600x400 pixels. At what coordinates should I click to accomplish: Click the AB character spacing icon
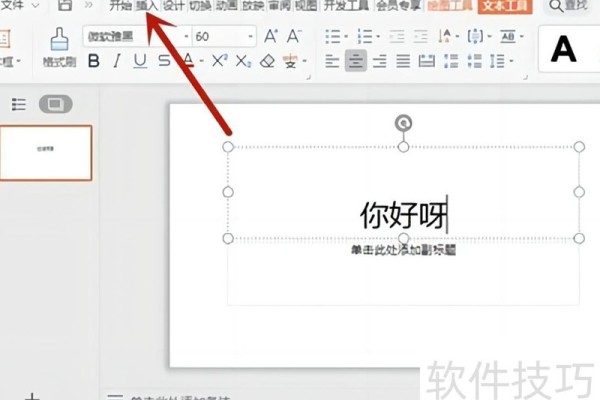point(508,37)
